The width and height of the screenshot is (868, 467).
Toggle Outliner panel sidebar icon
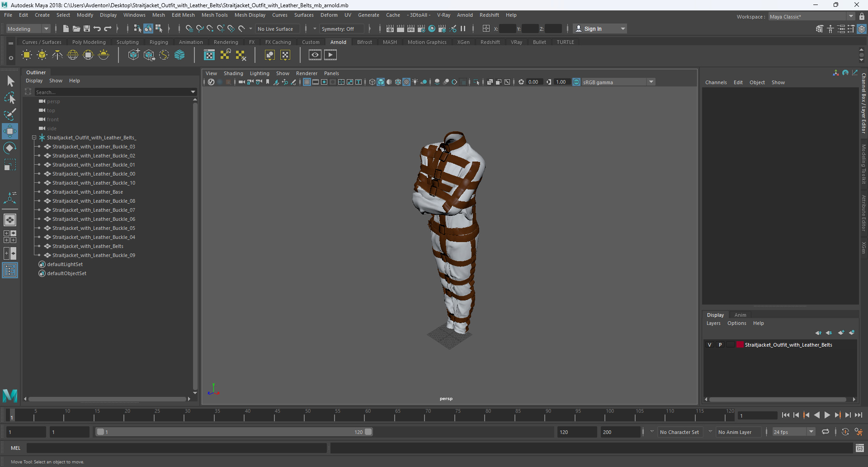(x=10, y=271)
